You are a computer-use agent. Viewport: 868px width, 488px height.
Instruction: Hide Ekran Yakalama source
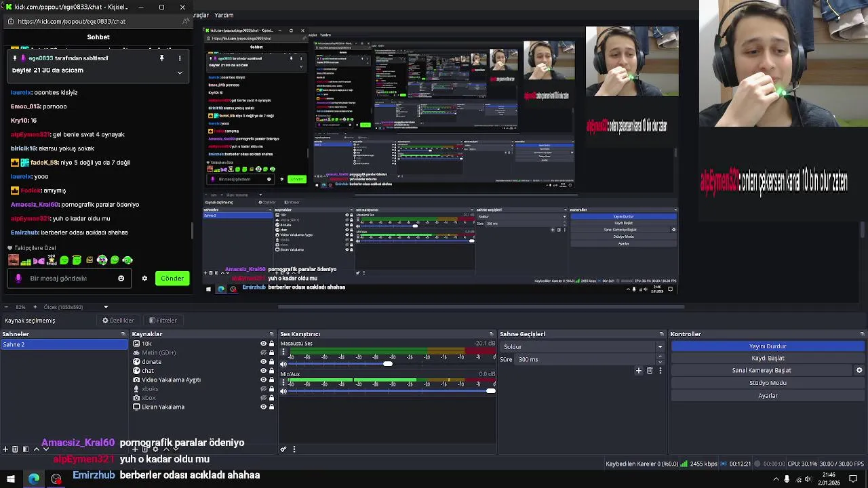click(263, 407)
